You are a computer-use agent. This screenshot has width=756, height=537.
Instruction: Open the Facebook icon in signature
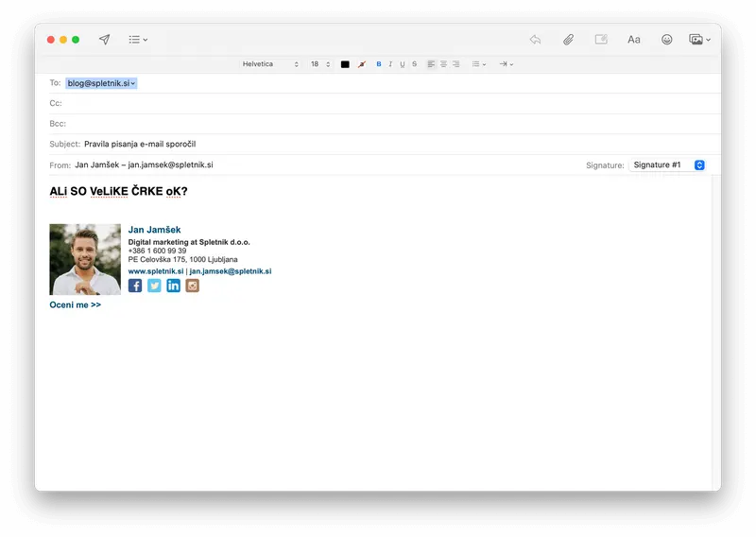tap(135, 286)
